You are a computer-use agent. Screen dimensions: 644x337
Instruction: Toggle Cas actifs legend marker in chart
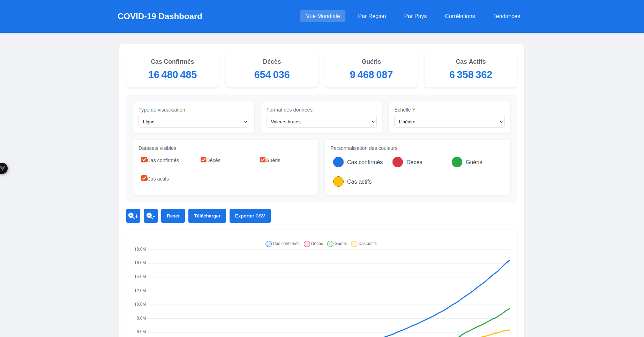tap(354, 244)
